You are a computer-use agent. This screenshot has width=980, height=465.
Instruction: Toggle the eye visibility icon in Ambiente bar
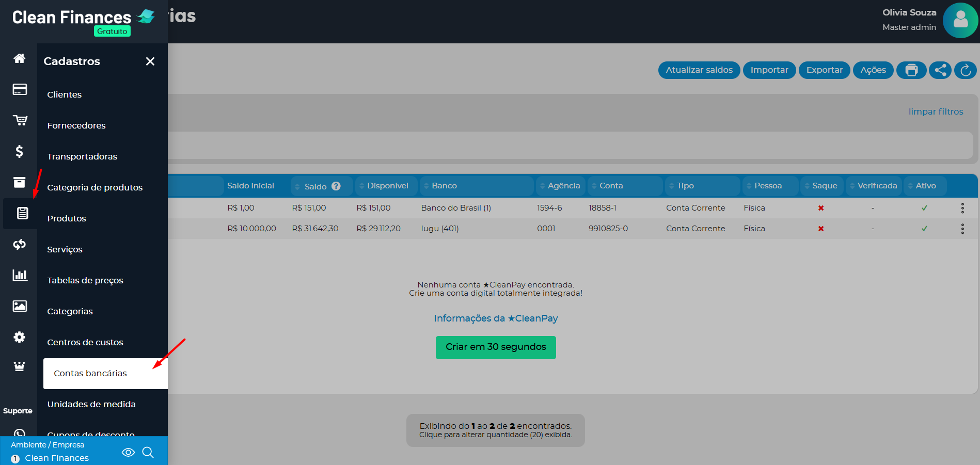pyautogui.click(x=128, y=453)
